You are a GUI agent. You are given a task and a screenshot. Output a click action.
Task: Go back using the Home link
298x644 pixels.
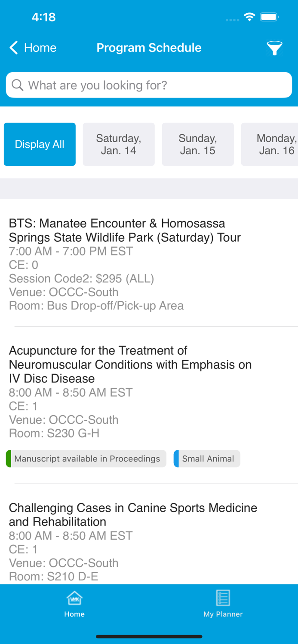[40, 48]
